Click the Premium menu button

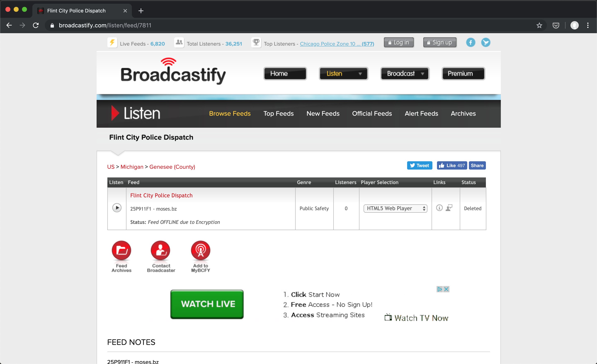[463, 73]
